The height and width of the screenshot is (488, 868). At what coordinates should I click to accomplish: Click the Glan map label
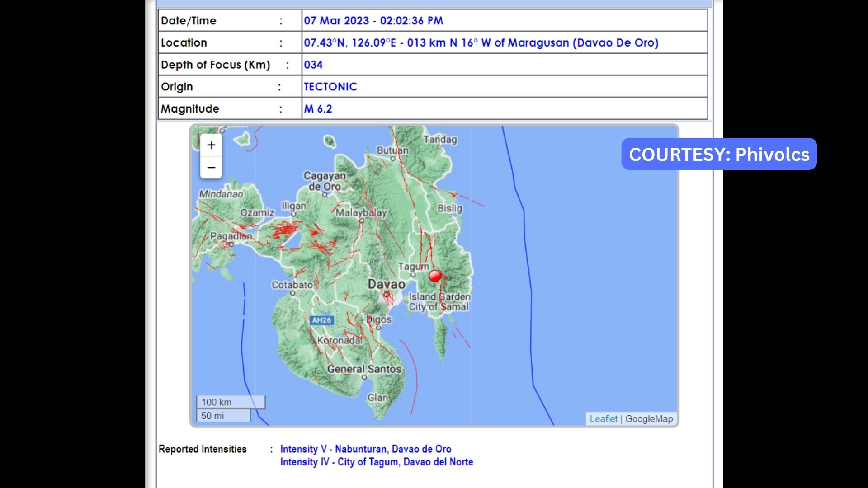377,397
